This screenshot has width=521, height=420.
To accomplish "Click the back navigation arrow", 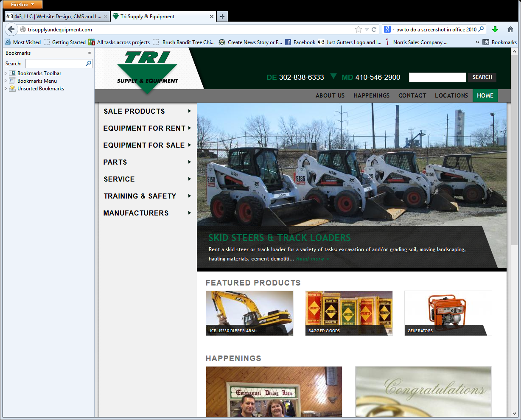I will [11, 30].
